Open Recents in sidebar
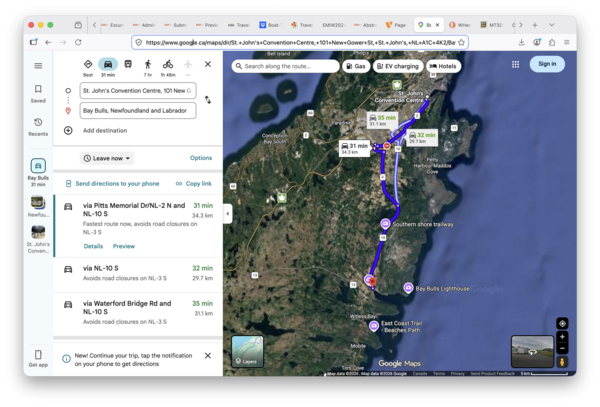 [38, 127]
